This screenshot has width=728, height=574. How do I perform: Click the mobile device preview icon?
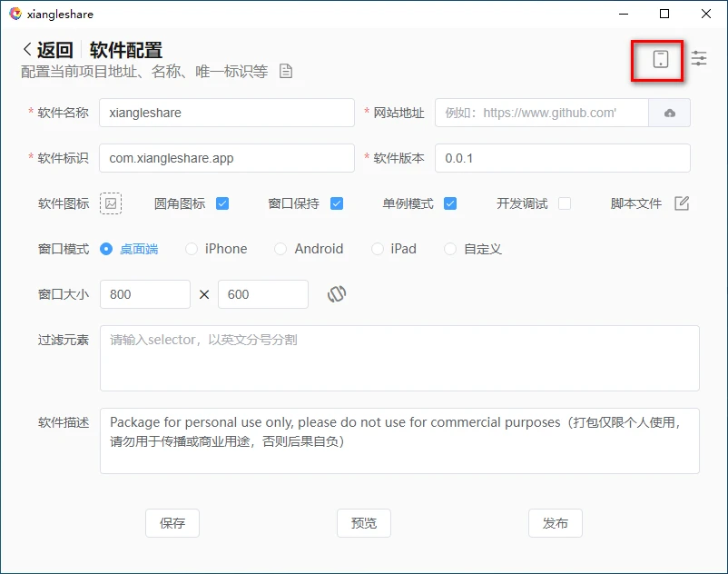click(x=660, y=59)
